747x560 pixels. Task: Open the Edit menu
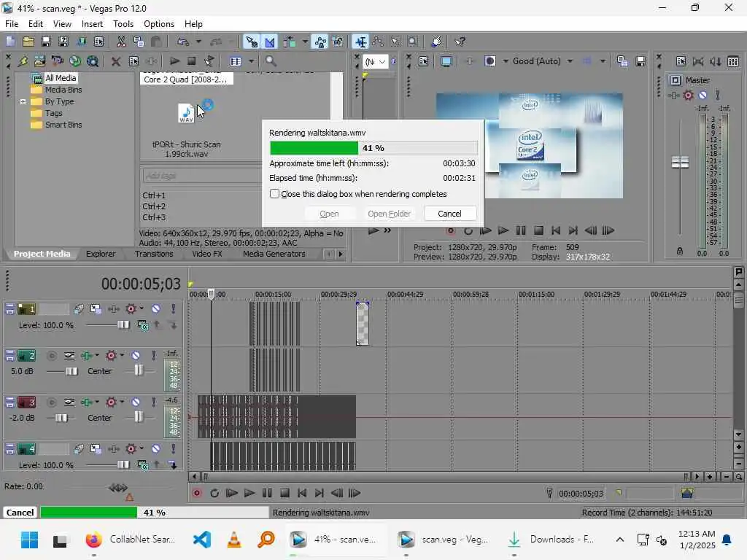pyautogui.click(x=36, y=24)
